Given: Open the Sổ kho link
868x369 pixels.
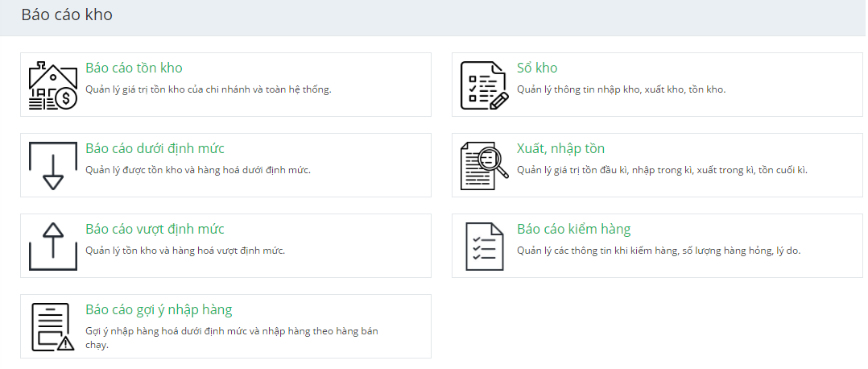Looking at the screenshot, I should tap(537, 68).
